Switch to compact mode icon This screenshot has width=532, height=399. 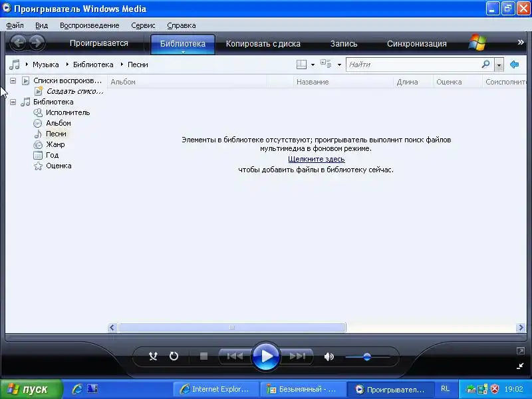tap(520, 366)
